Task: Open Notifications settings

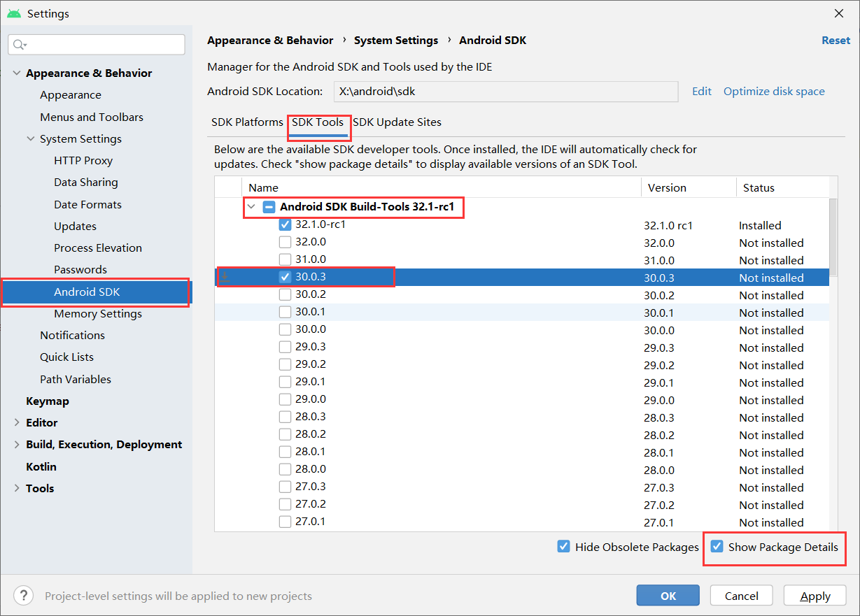Action: pos(72,335)
